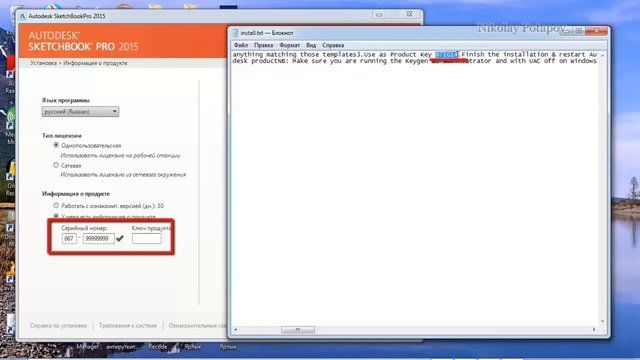The width and height of the screenshot is (640, 360).
Task: Click the Notepad document icon in title bar
Action: (235, 33)
